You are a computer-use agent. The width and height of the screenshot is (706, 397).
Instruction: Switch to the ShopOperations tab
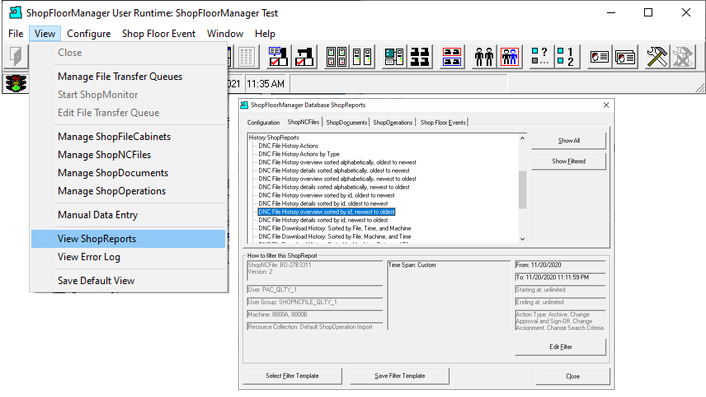(x=393, y=122)
